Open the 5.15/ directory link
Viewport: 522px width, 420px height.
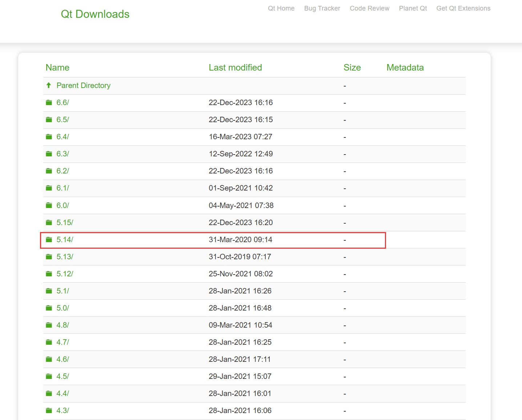coord(65,223)
